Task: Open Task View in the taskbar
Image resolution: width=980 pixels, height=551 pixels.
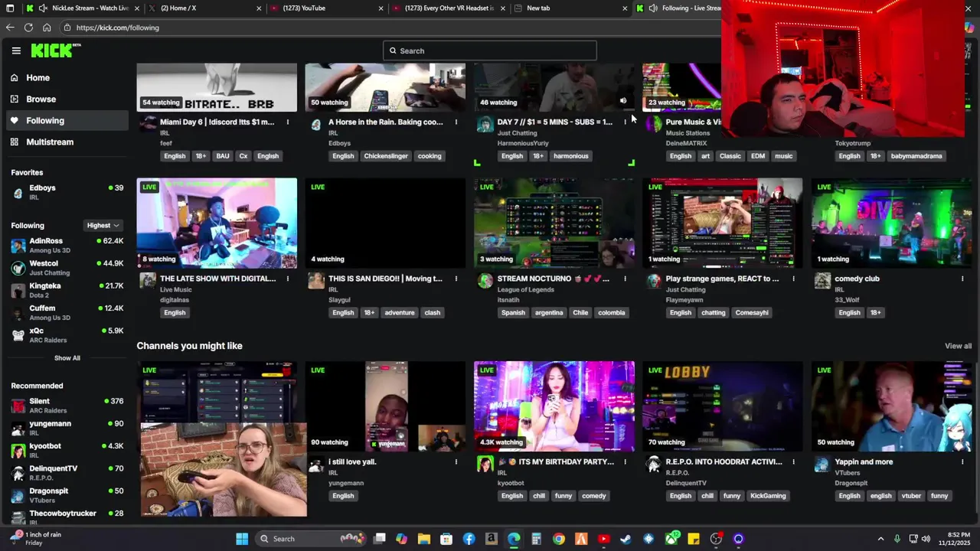Action: tap(379, 539)
